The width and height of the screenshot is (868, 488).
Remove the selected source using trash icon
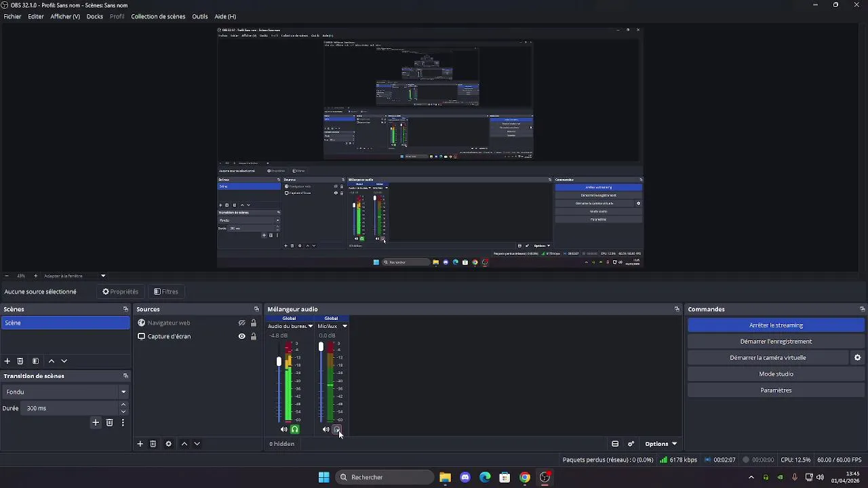coord(153,444)
